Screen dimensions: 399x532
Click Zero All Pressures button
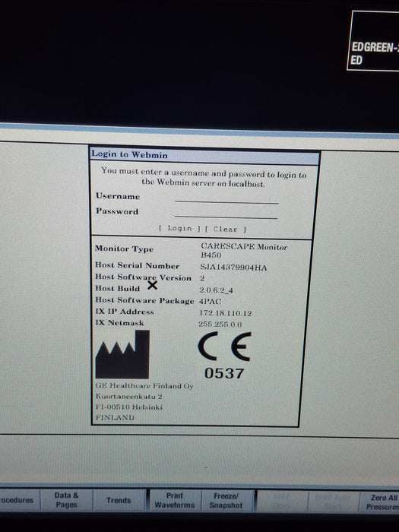(x=380, y=502)
